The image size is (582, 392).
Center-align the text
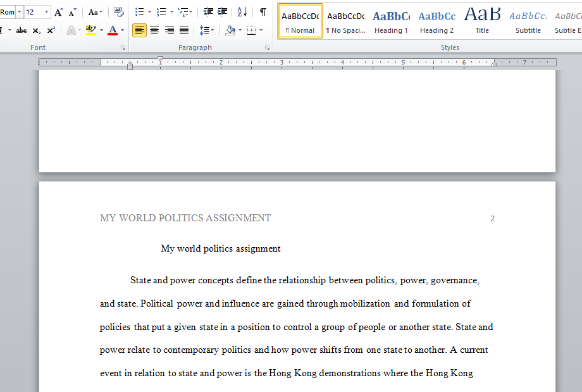[154, 30]
